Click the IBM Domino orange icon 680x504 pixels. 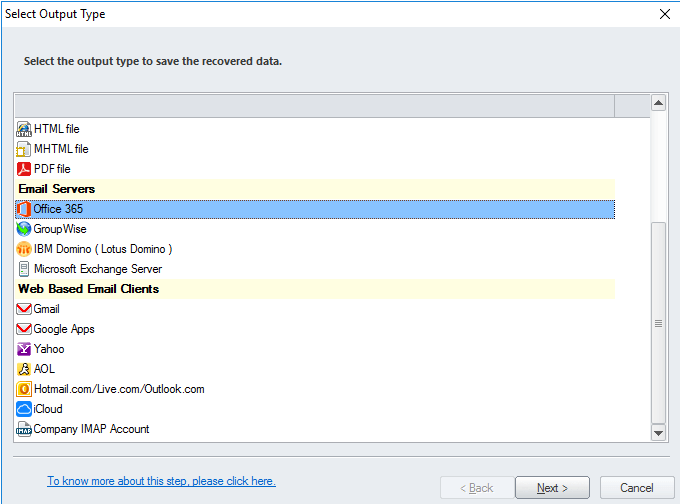coord(24,249)
